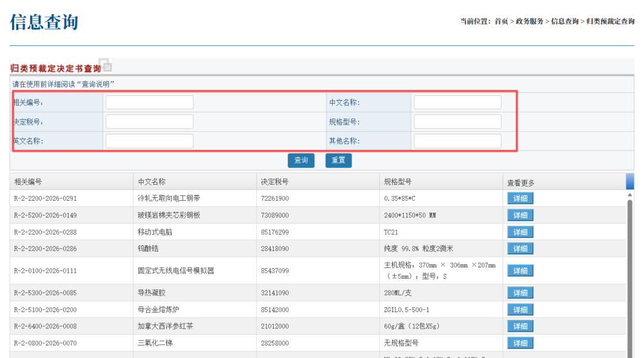Open 详细 for 三氧化二锑 row
The width and height of the screenshot is (644, 358).
[x=521, y=343]
